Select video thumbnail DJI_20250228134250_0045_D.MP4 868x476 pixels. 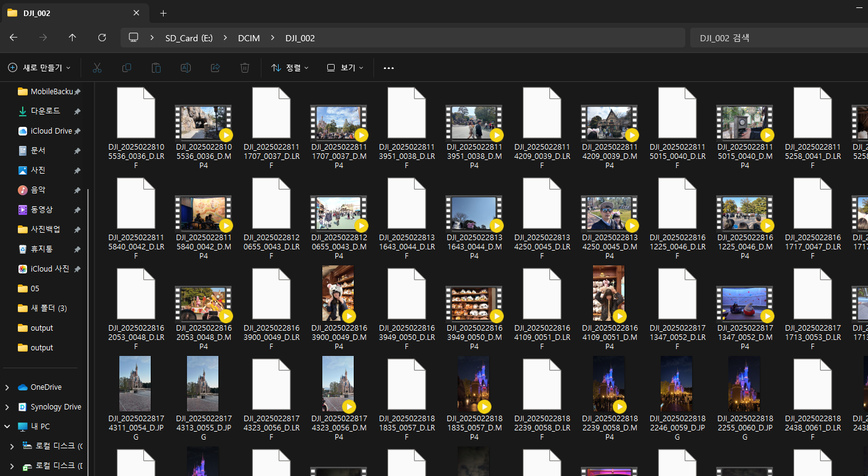(x=609, y=214)
